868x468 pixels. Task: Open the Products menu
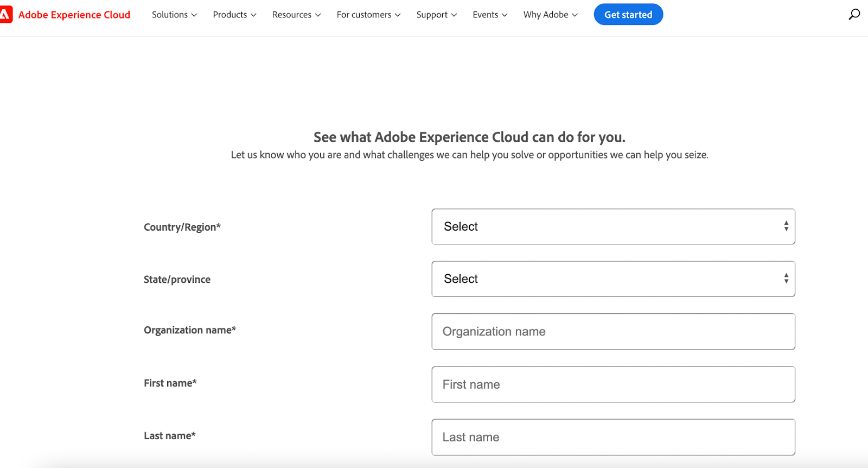point(234,15)
